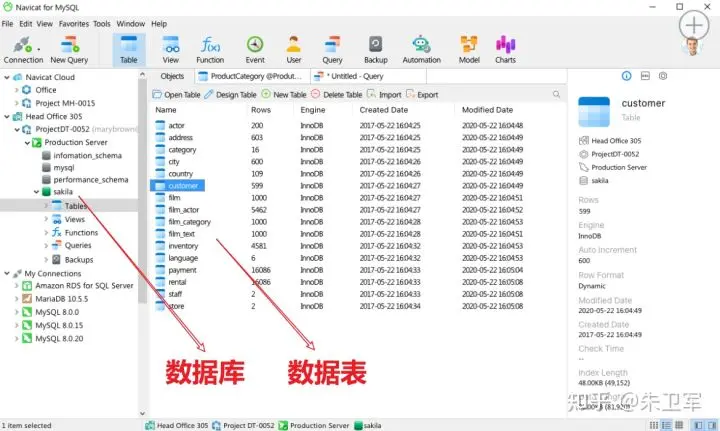720x431 pixels.
Task: Switch to icon grid view in status bar
Action: tap(653, 425)
